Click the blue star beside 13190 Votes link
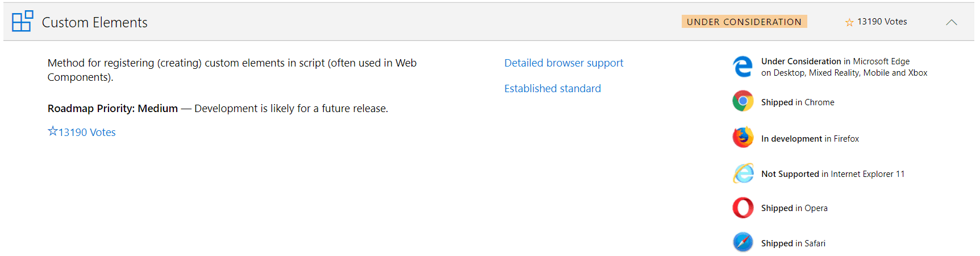This screenshot has height=256, width=980. click(x=52, y=131)
